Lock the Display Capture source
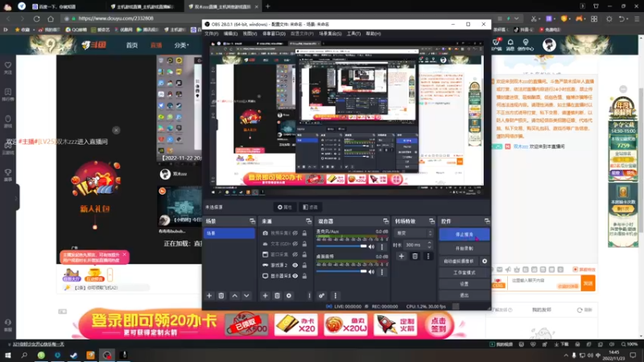This screenshot has width=644, height=362. pos(304,276)
